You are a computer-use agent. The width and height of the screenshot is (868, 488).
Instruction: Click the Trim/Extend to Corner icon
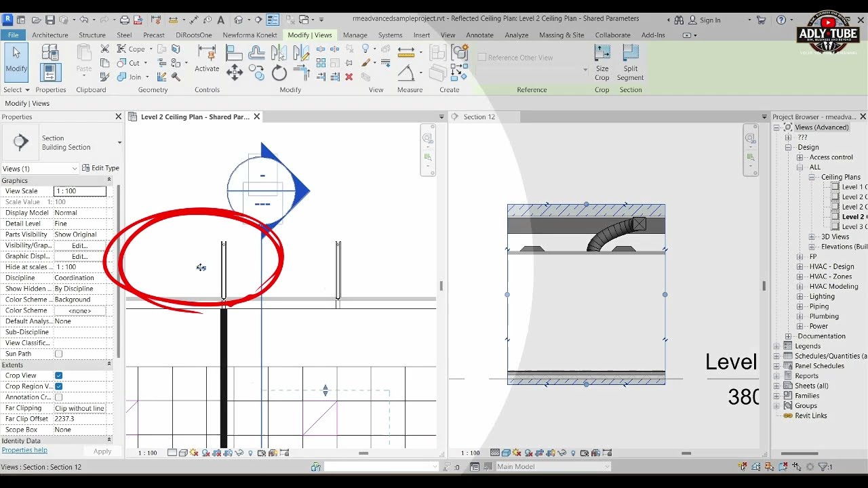tap(301, 73)
